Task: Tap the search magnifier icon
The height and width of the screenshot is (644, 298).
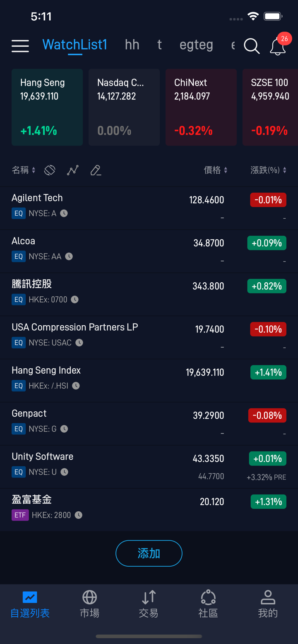Action: pyautogui.click(x=251, y=46)
